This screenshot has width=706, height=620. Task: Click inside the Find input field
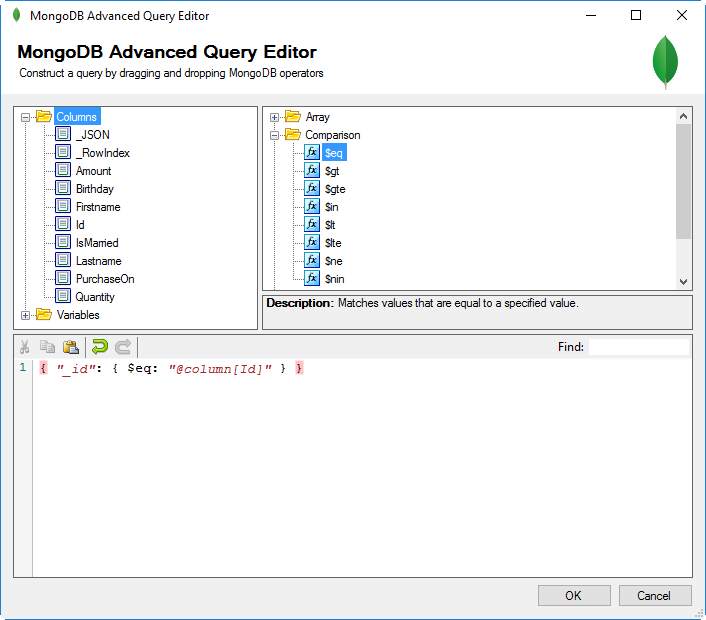(639, 347)
